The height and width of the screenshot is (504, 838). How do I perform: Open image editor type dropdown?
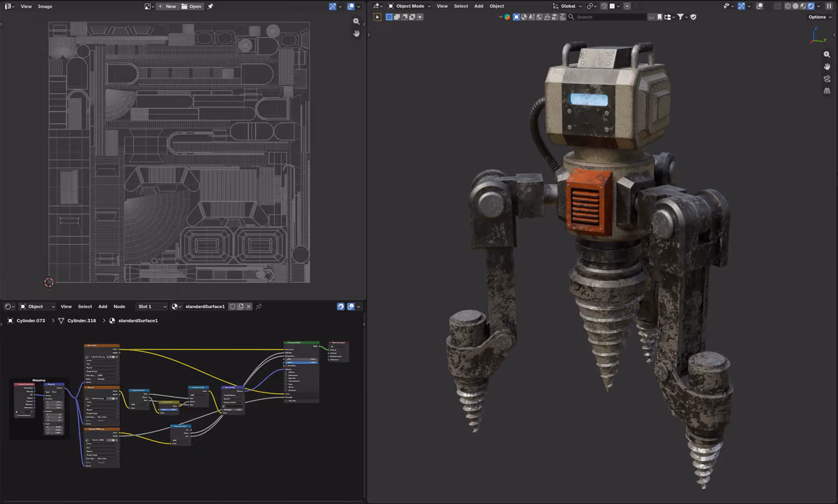(9, 6)
